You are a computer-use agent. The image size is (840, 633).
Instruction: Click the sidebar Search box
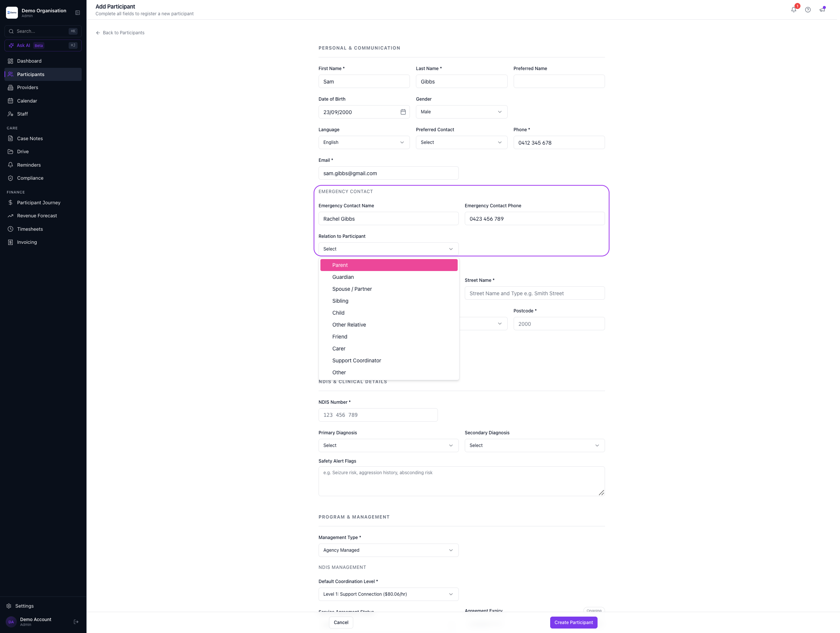coord(43,31)
